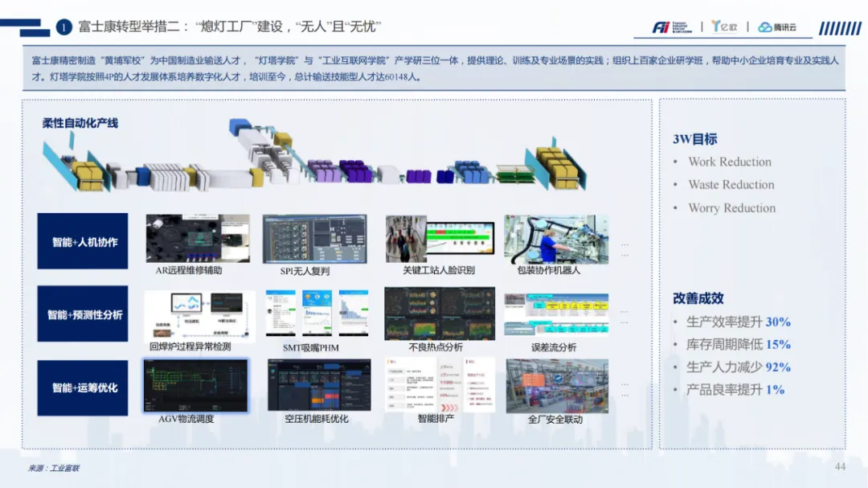Click the 腾讯云 cloud logo
This screenshot has width=868, height=488.
pyautogui.click(x=777, y=27)
